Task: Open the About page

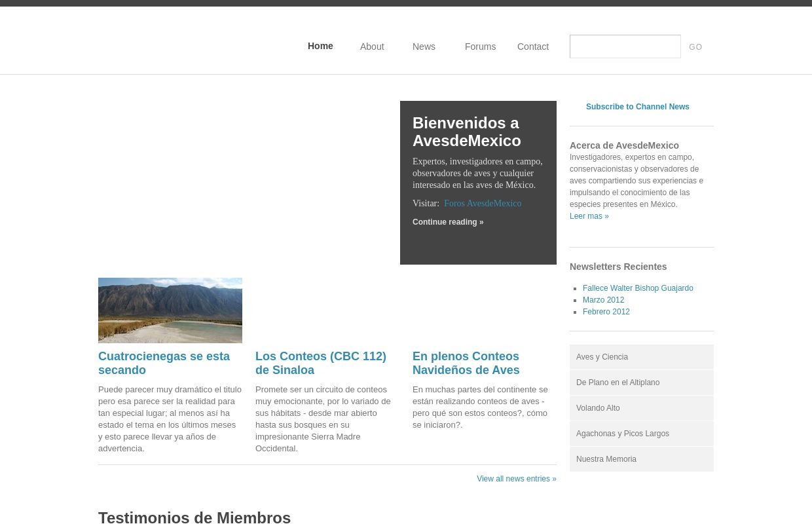Action: 372,47
